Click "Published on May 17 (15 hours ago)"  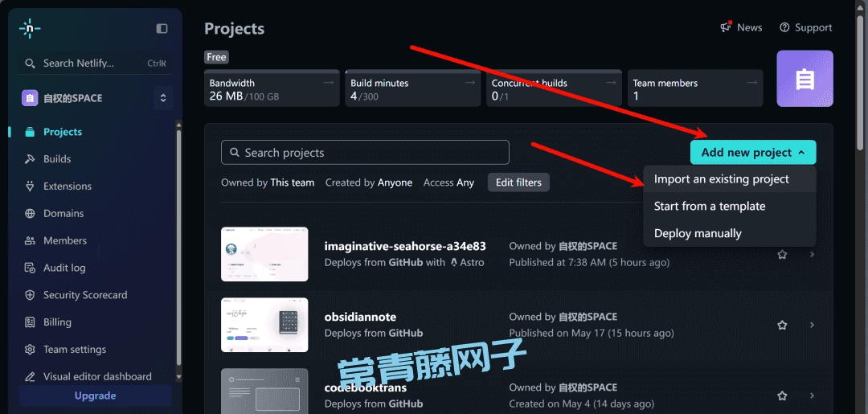pyautogui.click(x=592, y=333)
